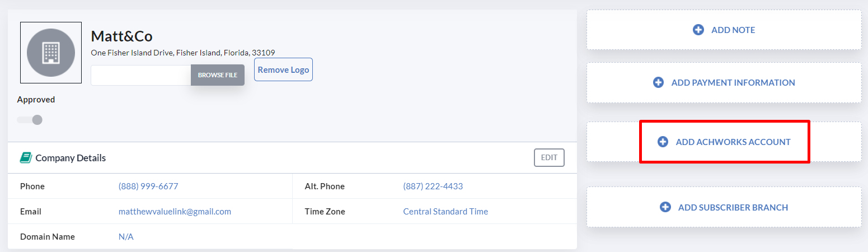This screenshot has width=868, height=252.
Task: Open the matthewvaluelink@gmail.com email link
Action: tap(175, 212)
